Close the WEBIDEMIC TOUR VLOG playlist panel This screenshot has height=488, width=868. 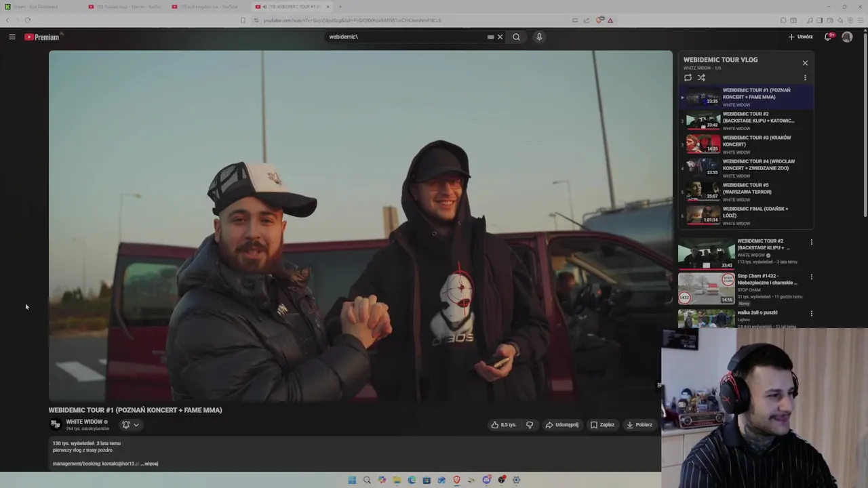click(x=805, y=63)
